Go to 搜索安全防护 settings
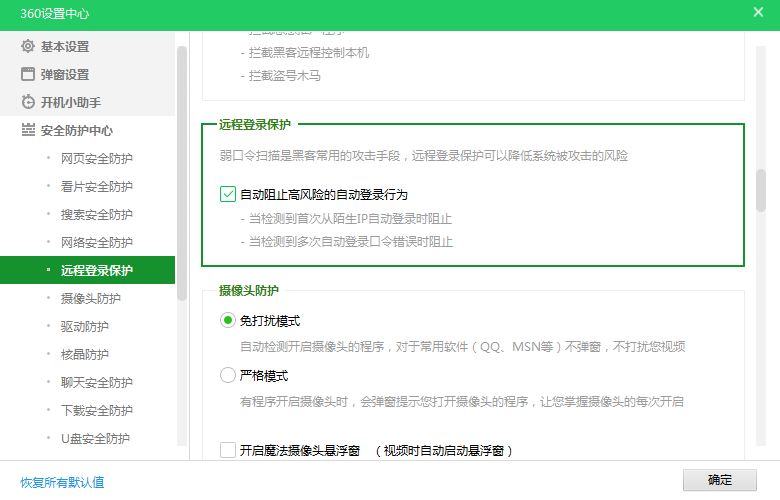The height and width of the screenshot is (500, 780). (x=96, y=215)
